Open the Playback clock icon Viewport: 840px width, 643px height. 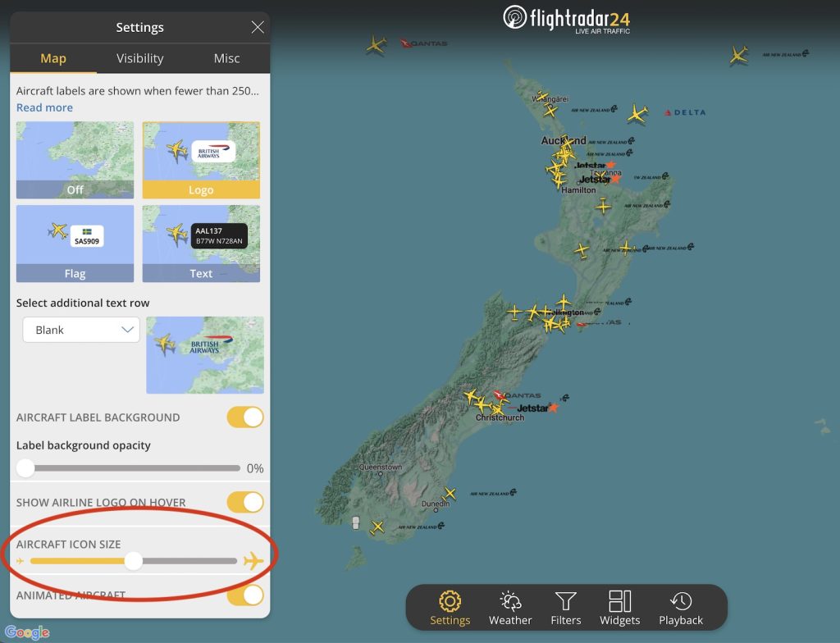pos(681,601)
